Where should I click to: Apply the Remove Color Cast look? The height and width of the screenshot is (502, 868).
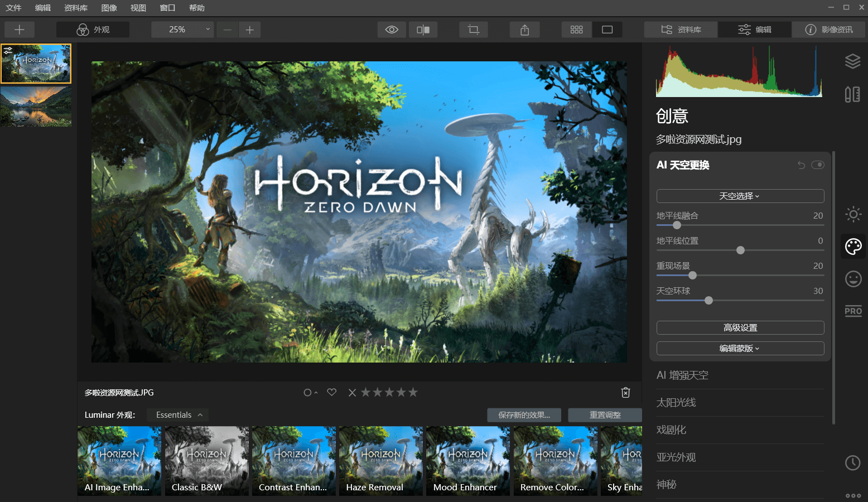coord(556,461)
